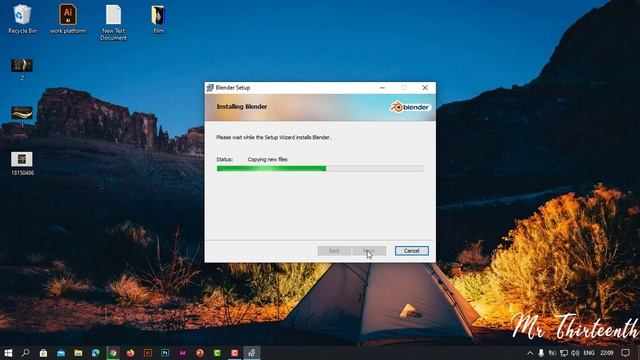Click the "Copying new files" status text
The height and width of the screenshot is (360, 640).
point(267,159)
